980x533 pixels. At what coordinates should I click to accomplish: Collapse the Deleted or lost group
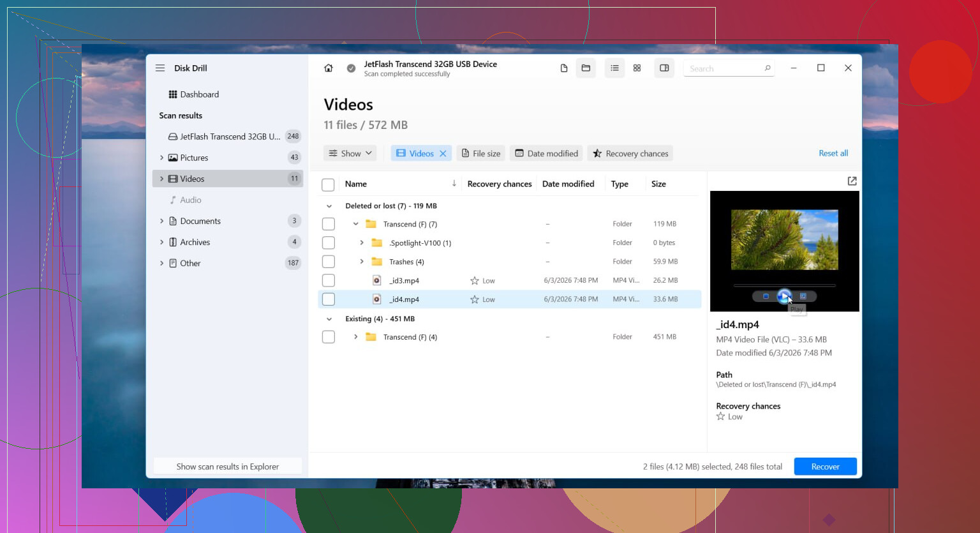click(x=329, y=206)
